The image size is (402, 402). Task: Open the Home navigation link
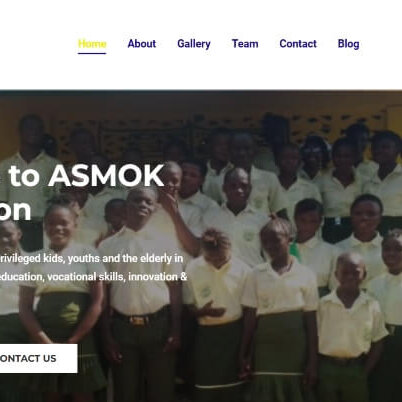92,44
